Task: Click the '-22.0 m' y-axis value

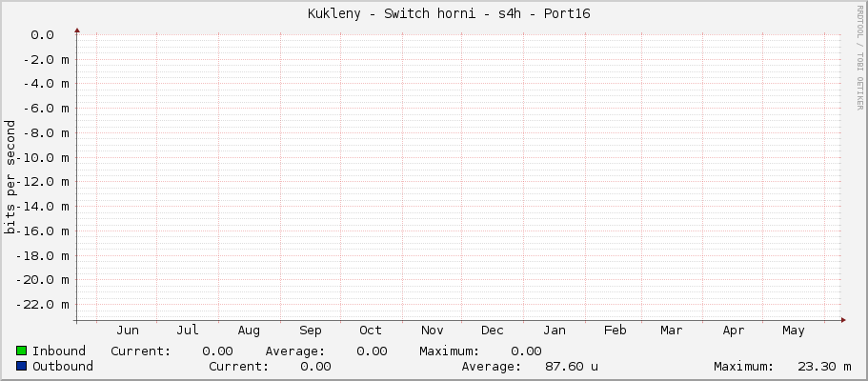Action: click(43, 305)
